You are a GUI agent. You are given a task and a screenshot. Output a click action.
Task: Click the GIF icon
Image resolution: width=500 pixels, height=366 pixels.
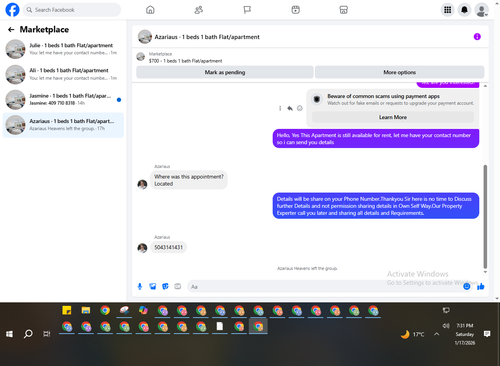tap(178, 286)
